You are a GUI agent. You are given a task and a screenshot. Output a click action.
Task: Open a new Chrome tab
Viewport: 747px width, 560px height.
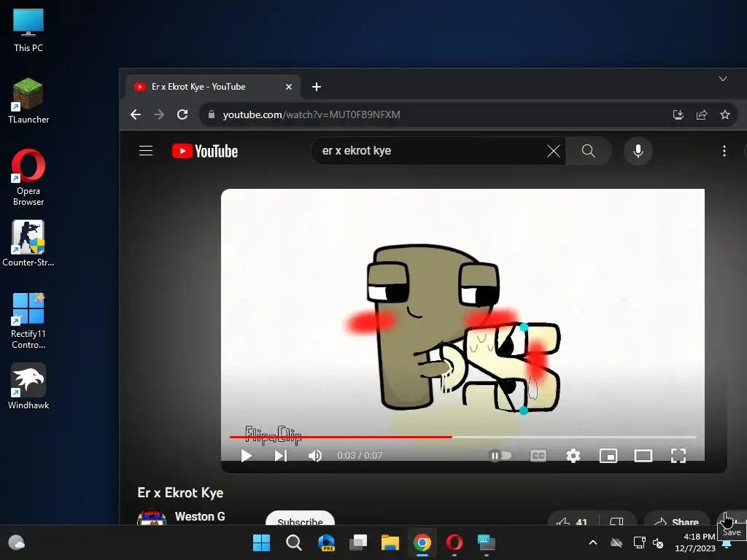(x=317, y=87)
